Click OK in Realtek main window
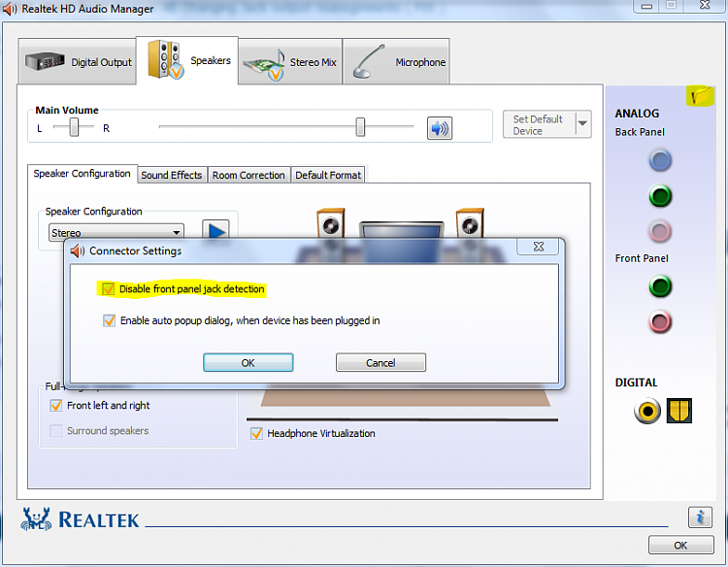Image resolution: width=728 pixels, height=567 pixels. pos(680,545)
